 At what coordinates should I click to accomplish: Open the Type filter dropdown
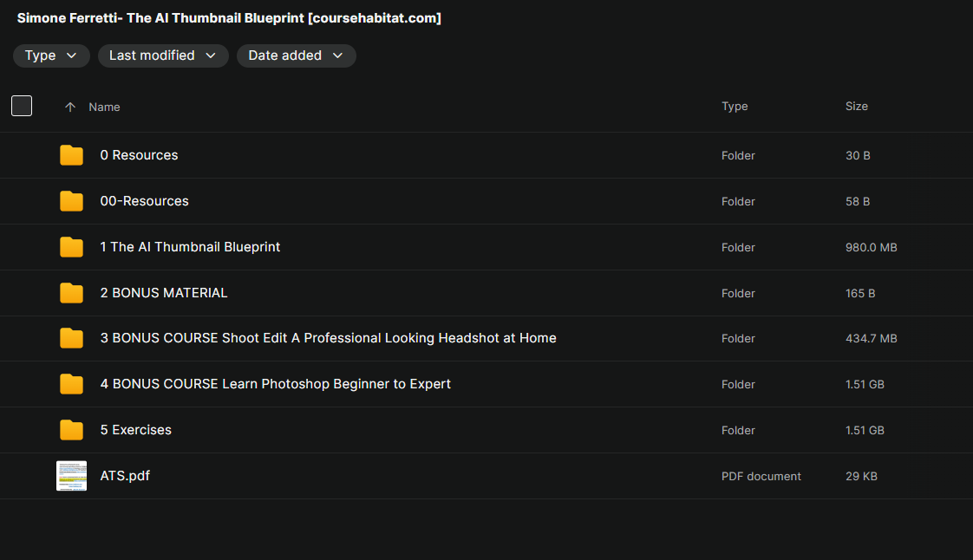tap(51, 55)
